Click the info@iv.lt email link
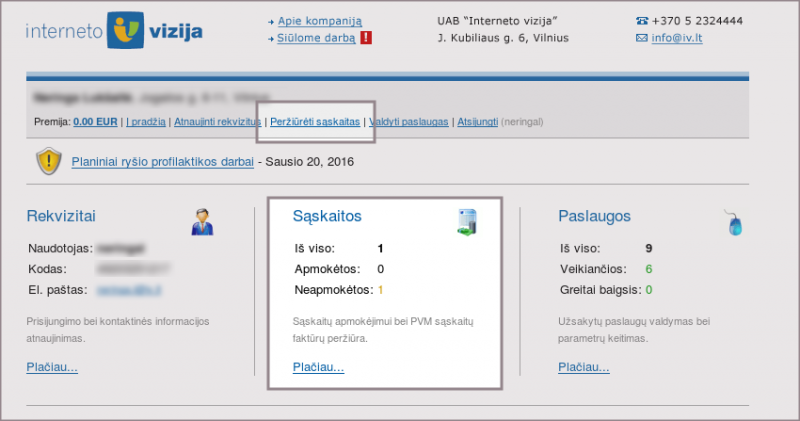The height and width of the screenshot is (421, 800). 675,38
